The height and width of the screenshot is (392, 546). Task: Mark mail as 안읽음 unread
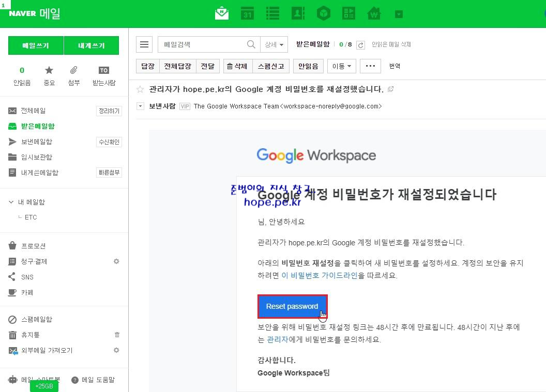[309, 66]
